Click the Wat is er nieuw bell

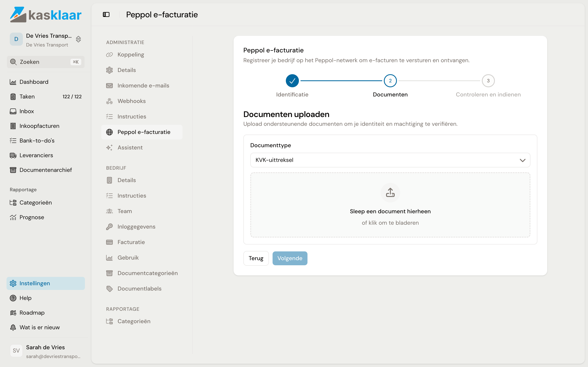pos(13,327)
